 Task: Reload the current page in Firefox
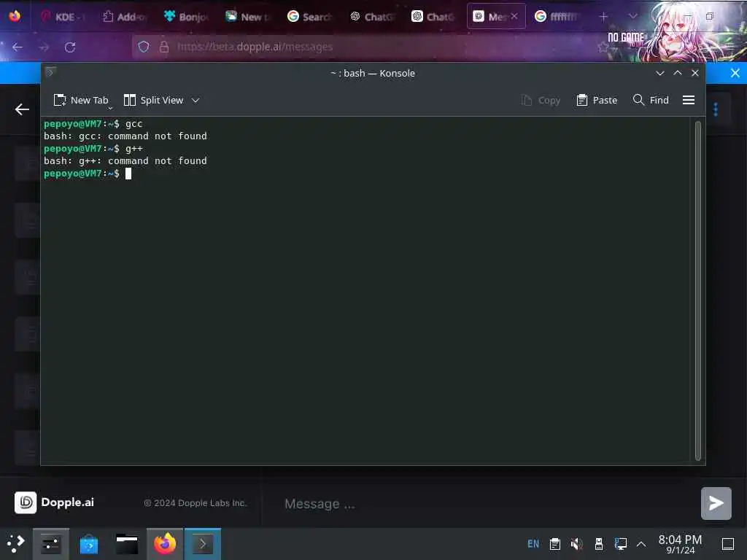point(70,47)
